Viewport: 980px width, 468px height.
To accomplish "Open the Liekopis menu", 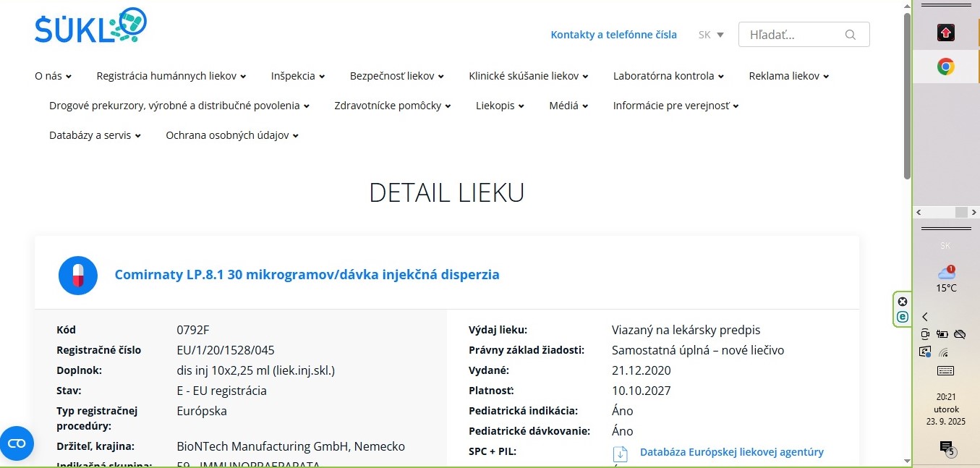I will point(500,106).
